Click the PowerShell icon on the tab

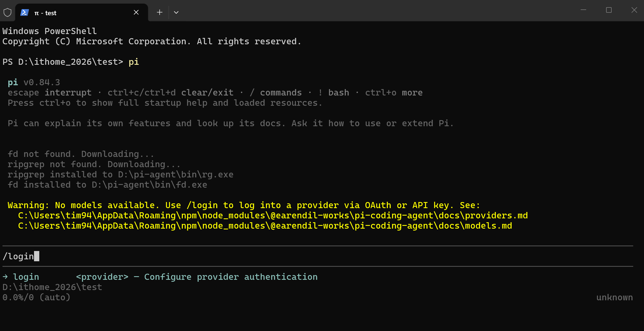[x=25, y=12]
